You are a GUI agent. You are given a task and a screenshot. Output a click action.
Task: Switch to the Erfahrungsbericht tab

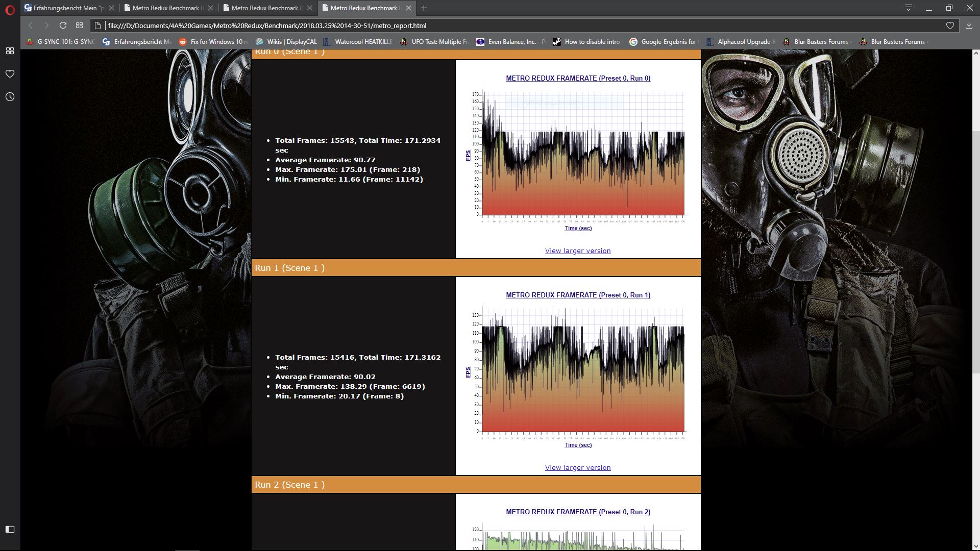point(66,8)
